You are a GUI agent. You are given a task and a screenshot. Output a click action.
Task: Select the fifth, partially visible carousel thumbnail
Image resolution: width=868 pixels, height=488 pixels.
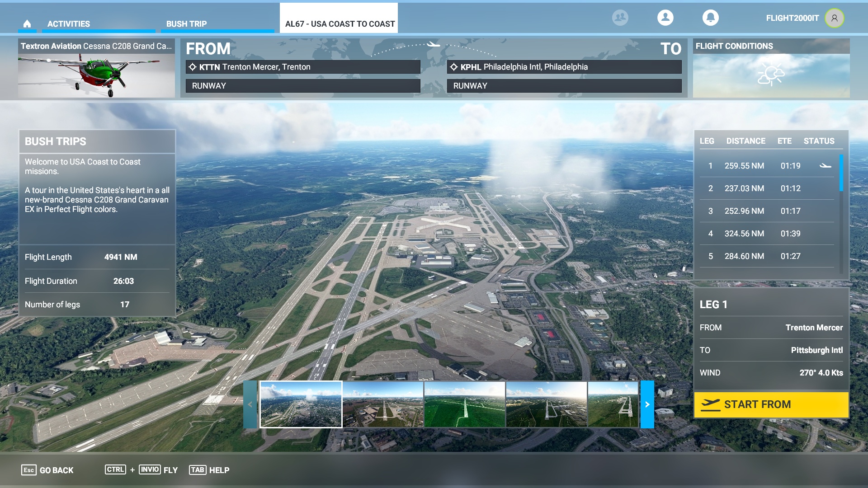tap(613, 404)
